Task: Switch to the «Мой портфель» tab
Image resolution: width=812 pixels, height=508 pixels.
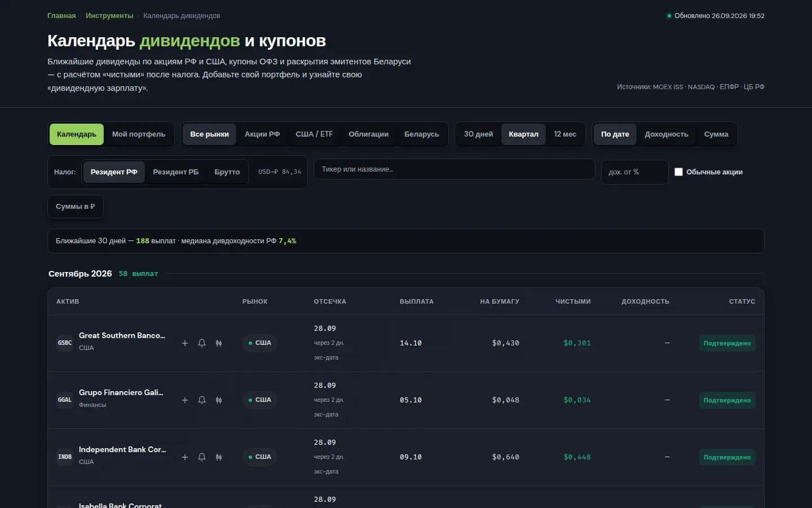Action: tap(139, 134)
